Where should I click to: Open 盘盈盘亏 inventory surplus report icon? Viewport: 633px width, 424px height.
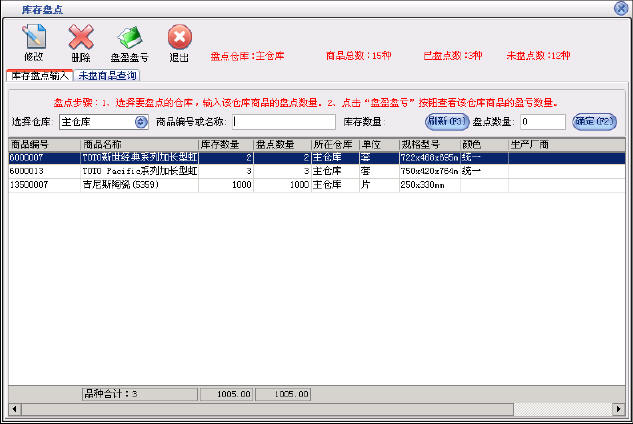click(129, 40)
